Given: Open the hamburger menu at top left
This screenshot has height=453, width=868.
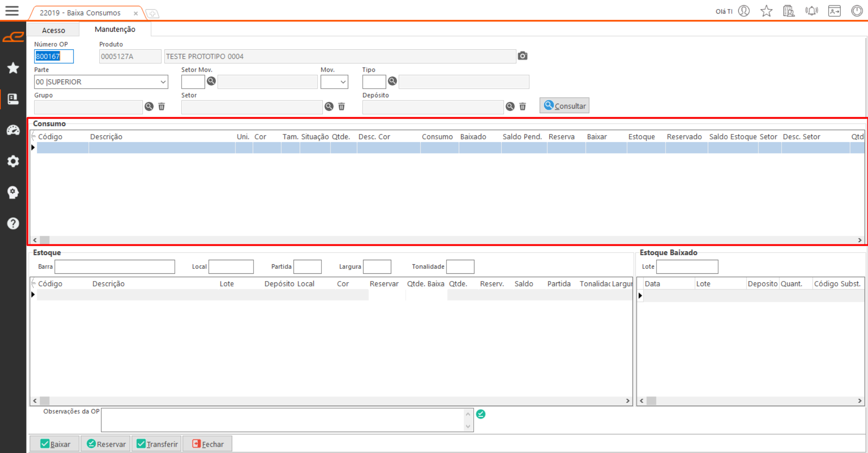Looking at the screenshot, I should coord(12,11).
